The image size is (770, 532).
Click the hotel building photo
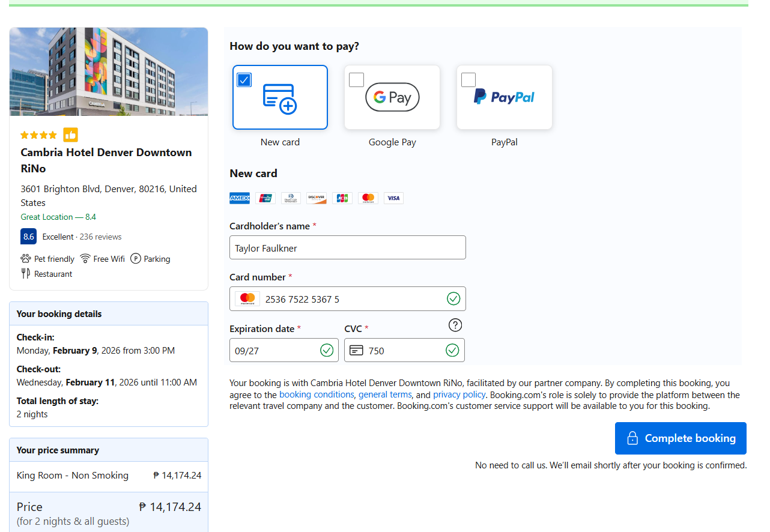pyautogui.click(x=109, y=71)
